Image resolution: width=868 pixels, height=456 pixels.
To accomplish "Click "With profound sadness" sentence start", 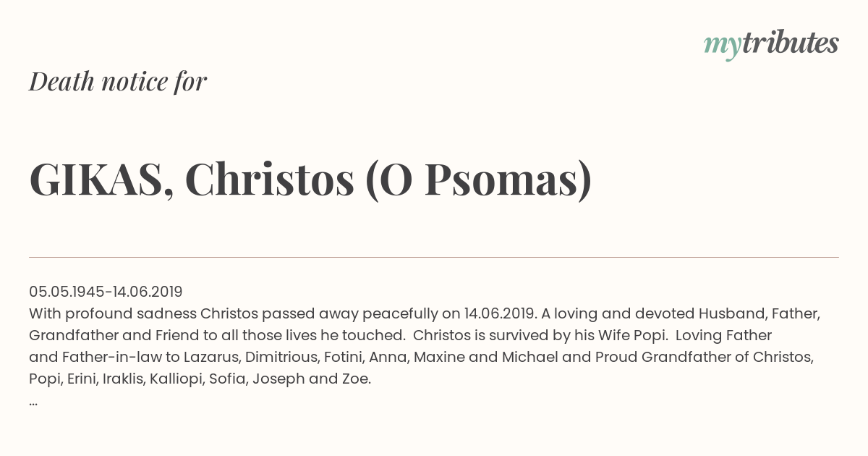I will point(113,314).
